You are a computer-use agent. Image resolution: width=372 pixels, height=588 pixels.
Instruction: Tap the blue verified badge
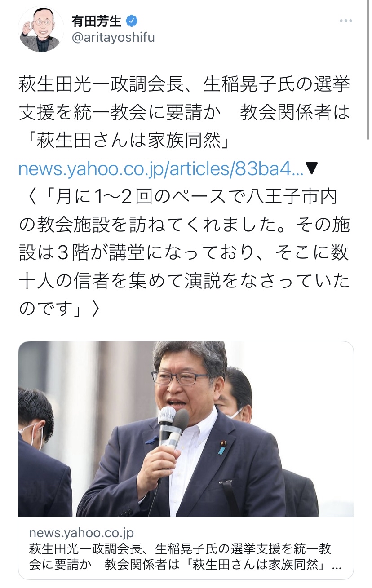[x=132, y=21]
